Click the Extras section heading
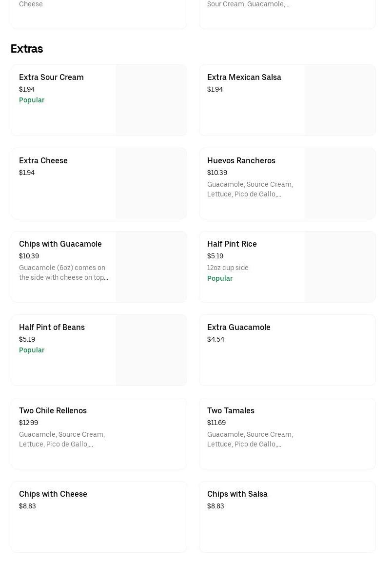The image size is (392, 562). [27, 49]
